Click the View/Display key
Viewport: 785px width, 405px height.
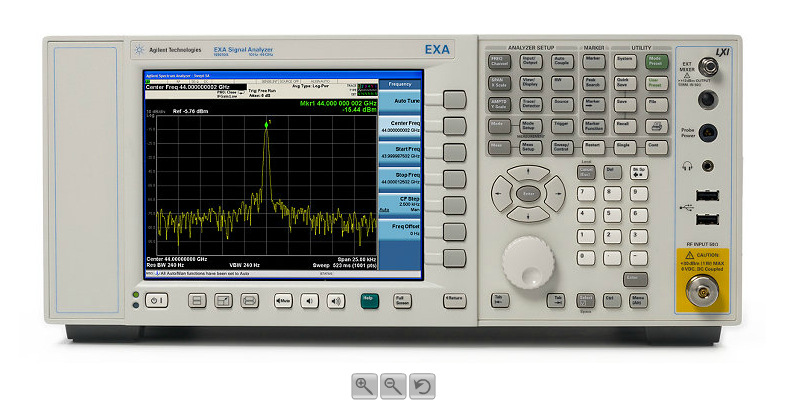click(530, 83)
